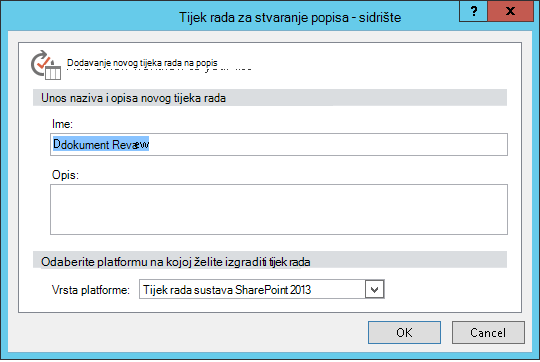Click the Ime: label
540x362 pixels.
coord(62,124)
